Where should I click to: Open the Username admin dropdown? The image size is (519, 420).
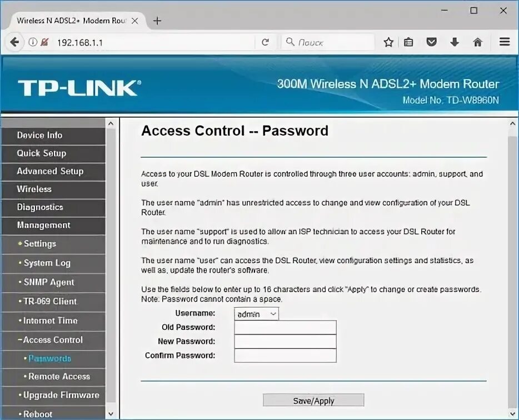point(256,314)
